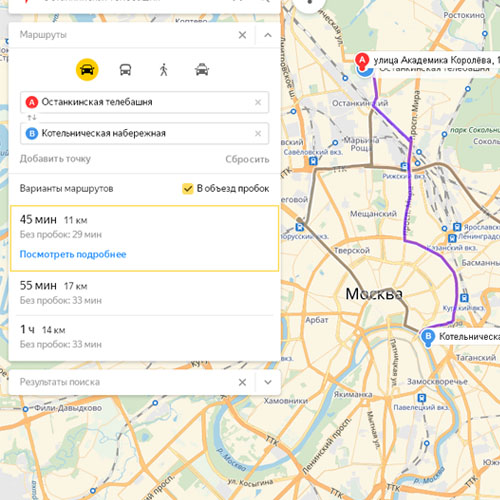Close the Результаты поиска panel
Viewport: 500px width, 500px height.
click(x=242, y=382)
